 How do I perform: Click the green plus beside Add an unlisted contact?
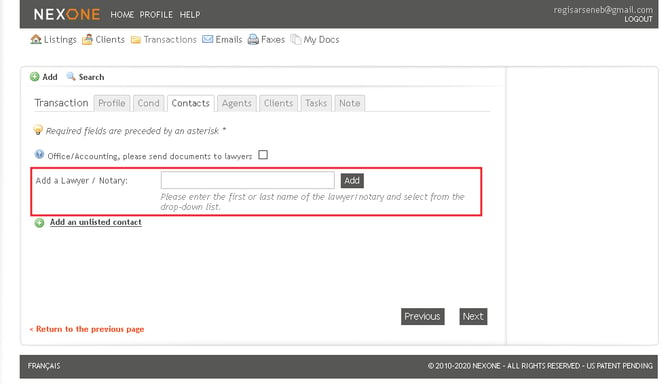click(39, 223)
